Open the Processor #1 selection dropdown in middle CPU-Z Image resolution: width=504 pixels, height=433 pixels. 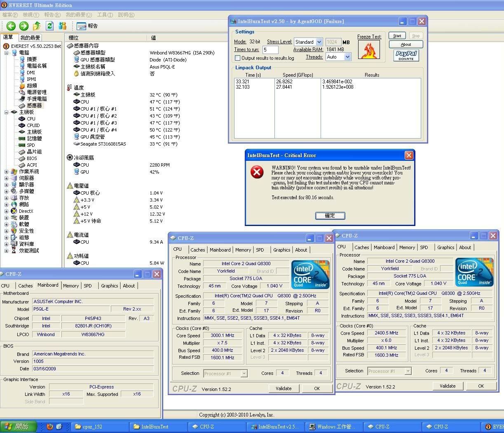(x=244, y=374)
